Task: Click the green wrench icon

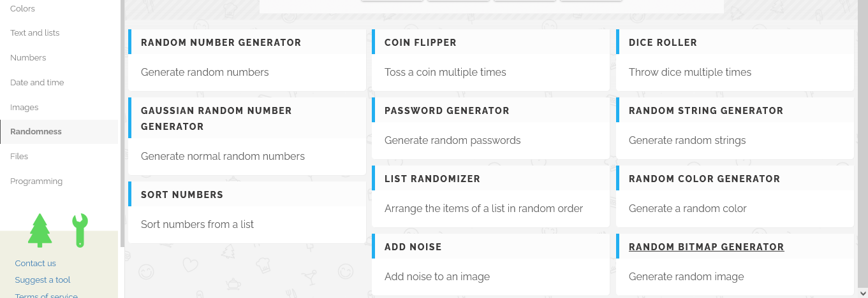Action: point(80,231)
